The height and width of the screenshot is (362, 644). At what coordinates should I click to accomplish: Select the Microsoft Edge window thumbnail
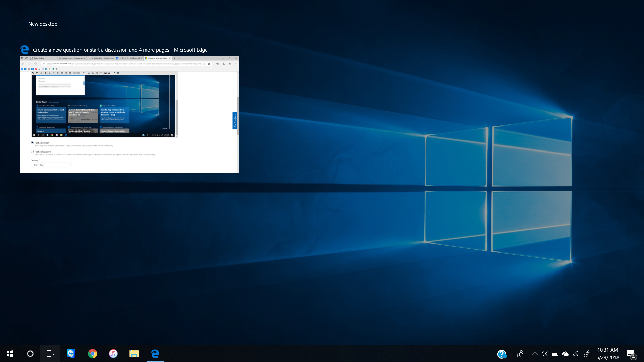129,114
